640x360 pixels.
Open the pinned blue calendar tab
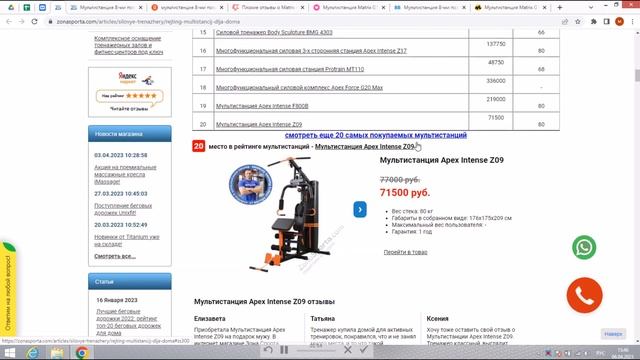42,7
